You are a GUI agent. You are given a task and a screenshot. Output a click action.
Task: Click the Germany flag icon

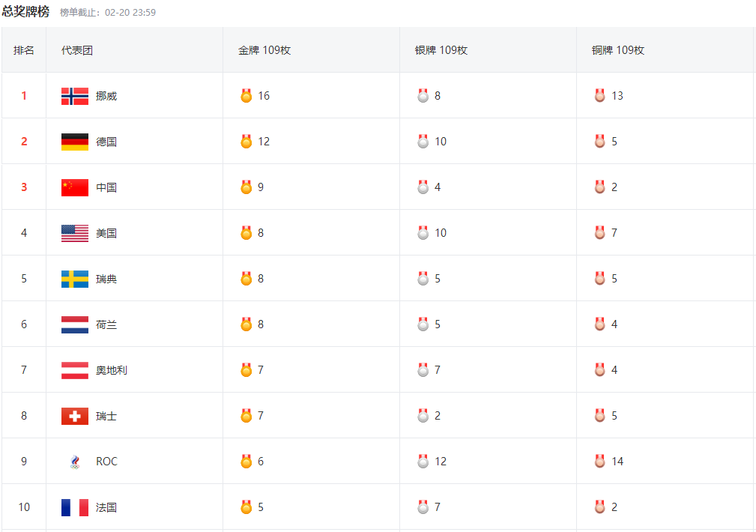click(x=74, y=142)
